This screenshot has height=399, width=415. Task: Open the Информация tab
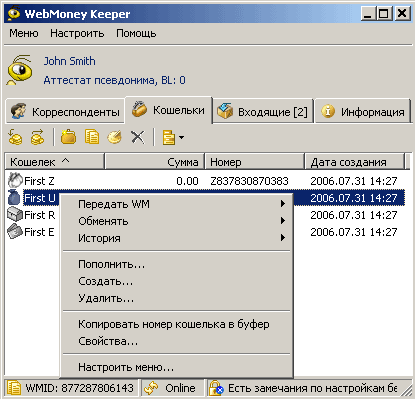pyautogui.click(x=363, y=111)
